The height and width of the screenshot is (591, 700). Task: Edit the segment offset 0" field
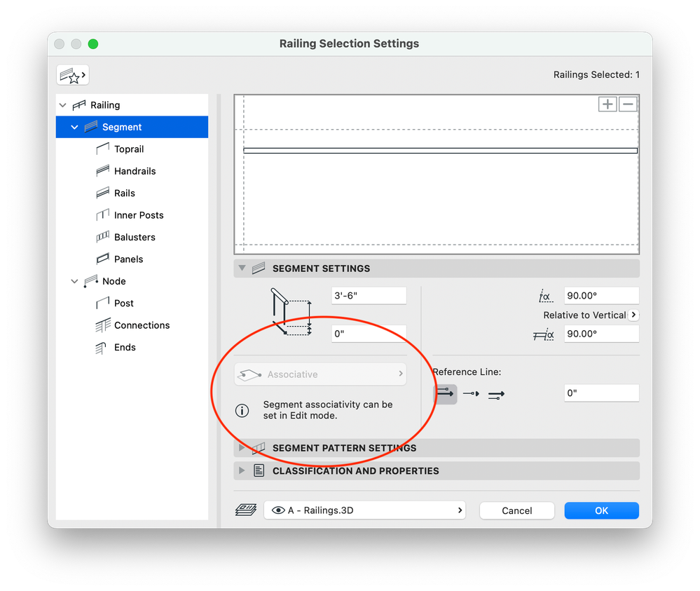click(369, 334)
